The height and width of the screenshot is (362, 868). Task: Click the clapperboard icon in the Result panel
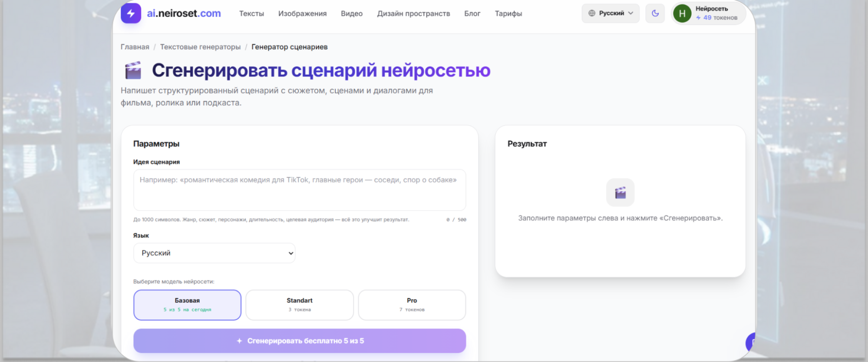click(x=620, y=193)
